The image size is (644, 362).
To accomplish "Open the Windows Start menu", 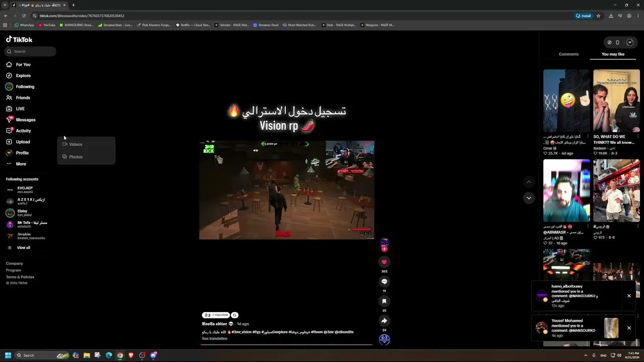I will click(x=8, y=355).
